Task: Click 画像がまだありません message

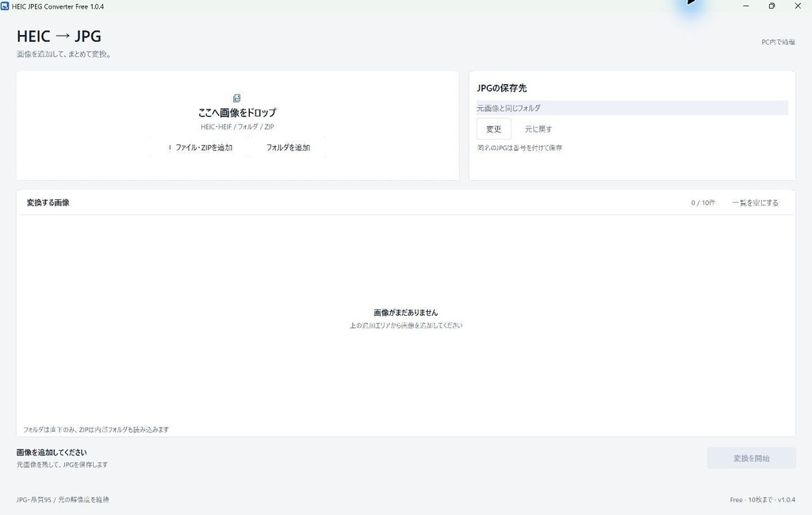Action: click(405, 313)
